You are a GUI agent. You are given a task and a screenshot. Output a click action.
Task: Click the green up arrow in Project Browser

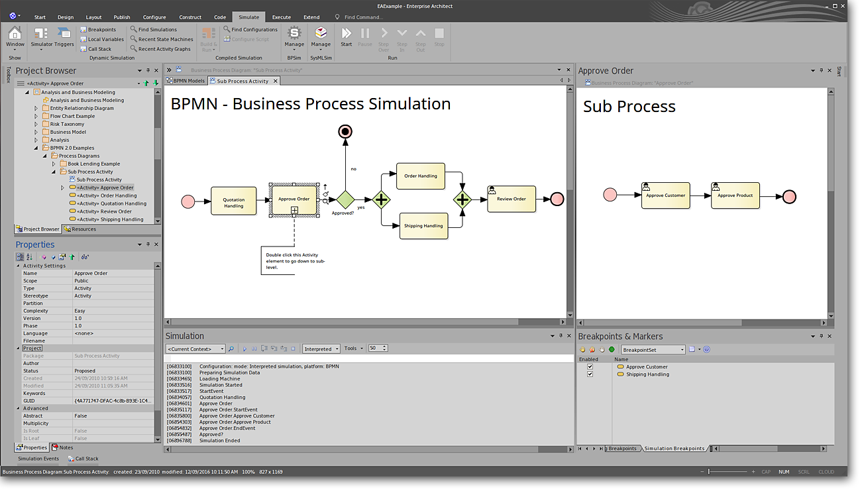[x=146, y=83]
